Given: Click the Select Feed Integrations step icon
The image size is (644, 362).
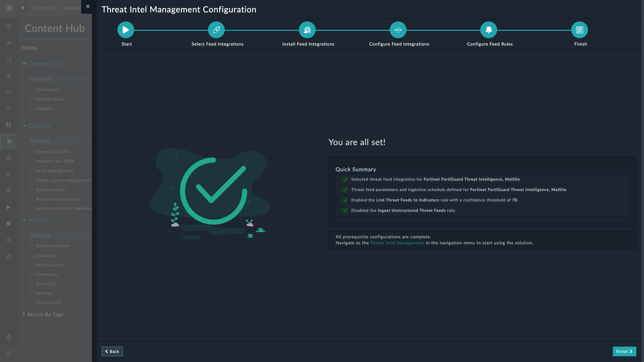Looking at the screenshot, I should tap(216, 30).
